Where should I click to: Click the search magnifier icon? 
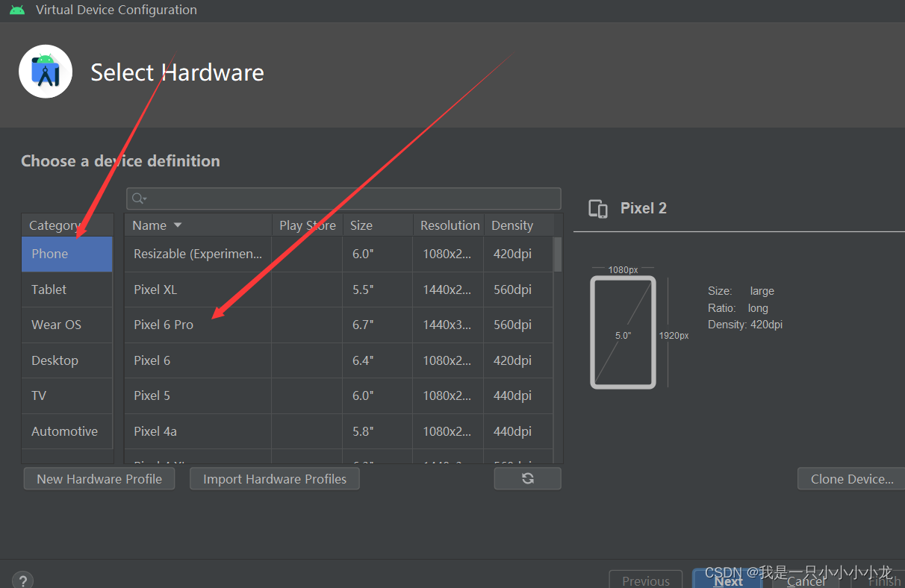tap(139, 198)
